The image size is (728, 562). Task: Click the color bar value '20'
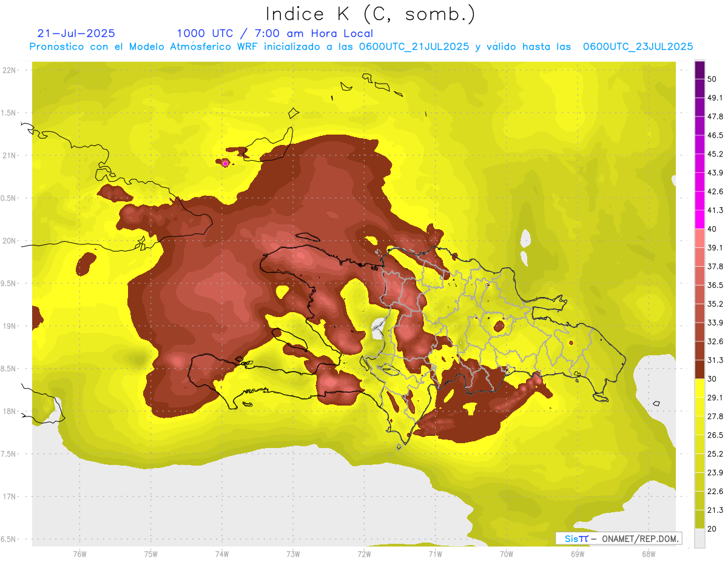click(x=712, y=529)
